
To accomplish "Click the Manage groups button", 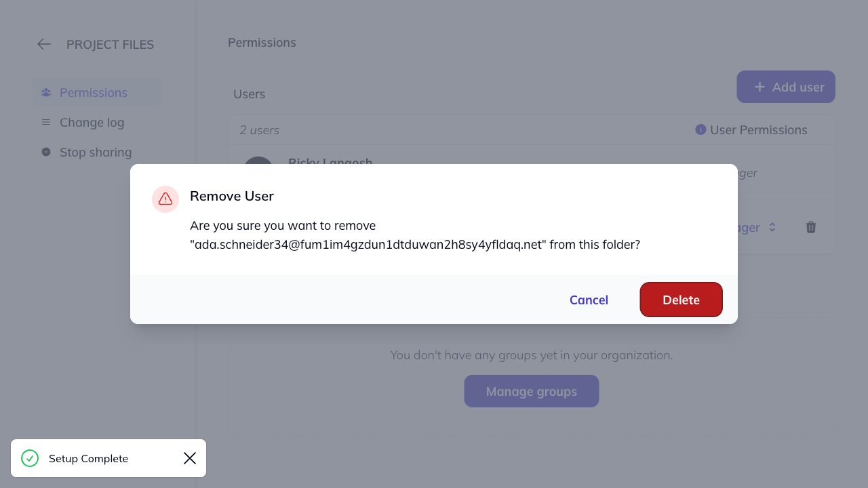I will tap(531, 391).
